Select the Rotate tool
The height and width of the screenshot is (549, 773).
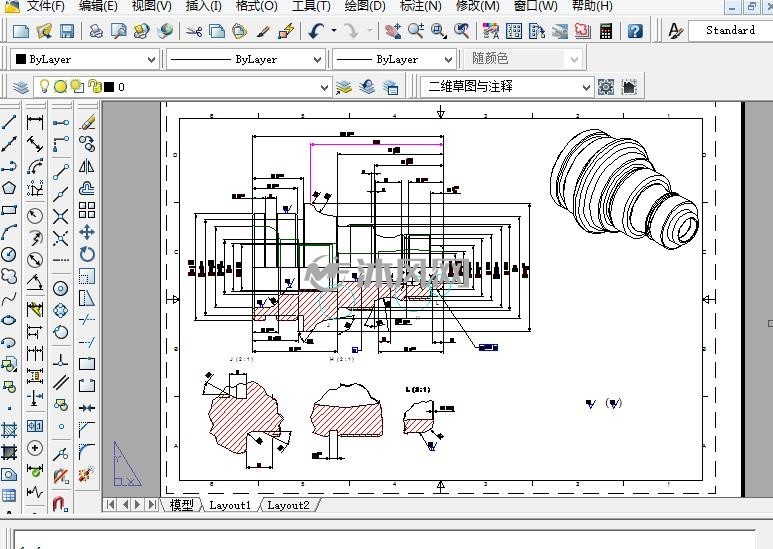[87, 254]
